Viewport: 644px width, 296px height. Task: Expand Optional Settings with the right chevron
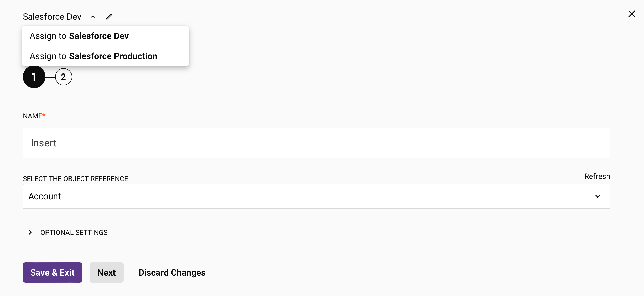pyautogui.click(x=30, y=232)
